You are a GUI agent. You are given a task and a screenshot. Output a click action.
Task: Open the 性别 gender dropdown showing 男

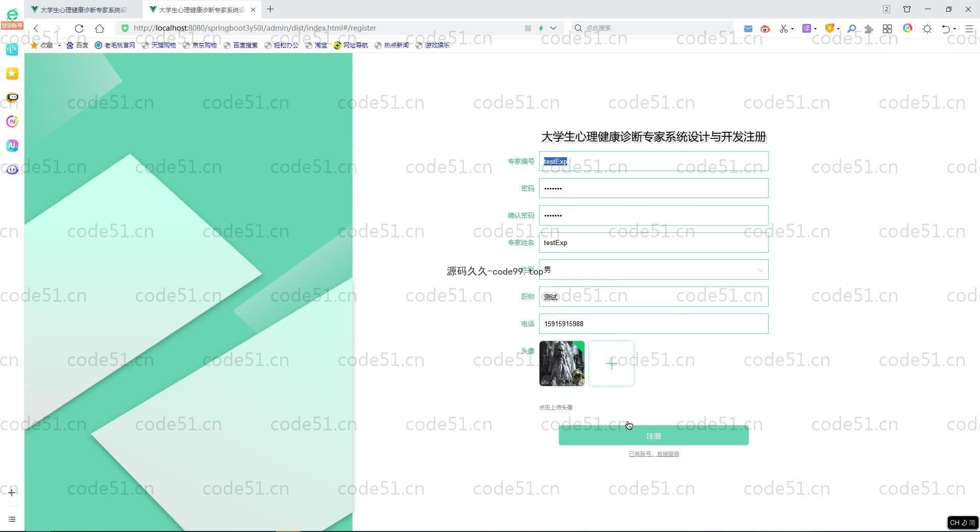(x=653, y=270)
